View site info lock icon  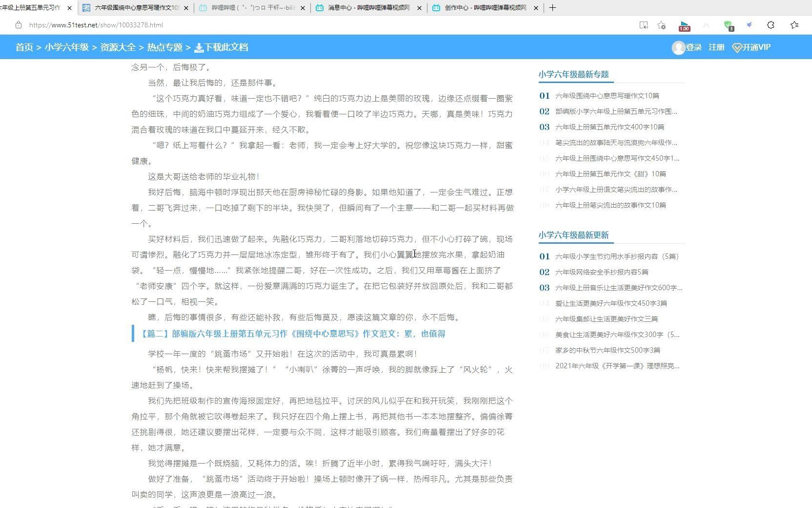[19, 25]
